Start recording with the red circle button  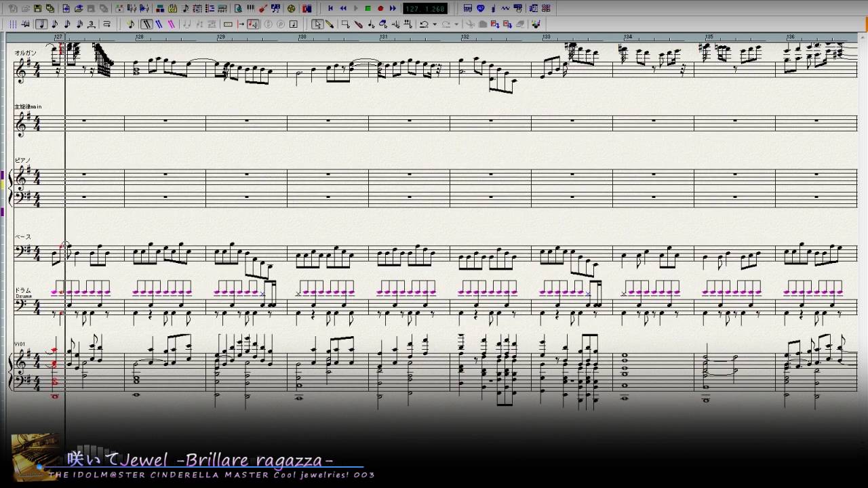pos(380,9)
